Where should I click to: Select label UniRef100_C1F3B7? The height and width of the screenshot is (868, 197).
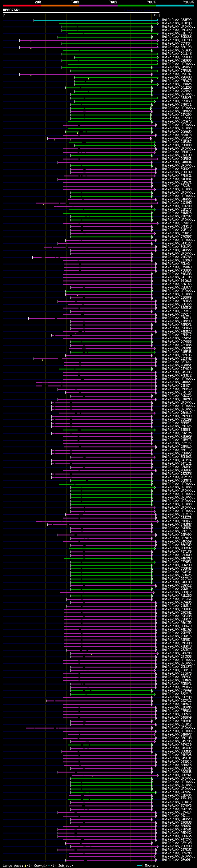pyautogui.click(x=177, y=142)
